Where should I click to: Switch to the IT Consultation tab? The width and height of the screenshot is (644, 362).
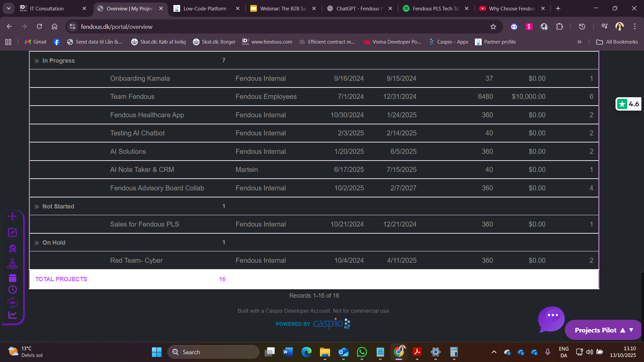coord(47,8)
